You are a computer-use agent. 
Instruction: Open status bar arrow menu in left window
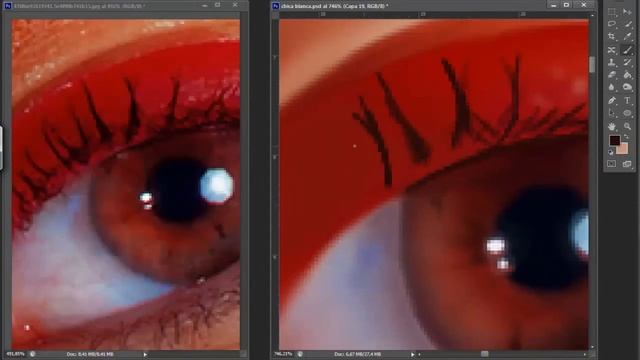pyautogui.click(x=145, y=354)
